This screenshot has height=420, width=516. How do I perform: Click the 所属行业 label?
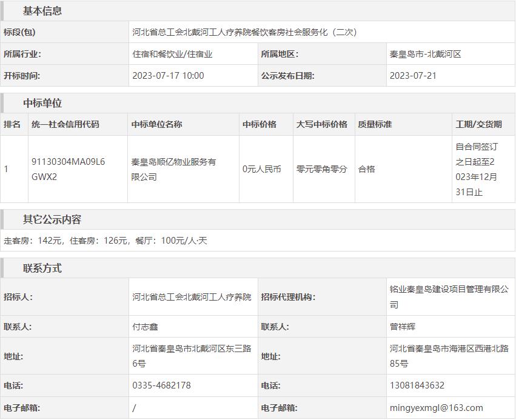point(22,54)
